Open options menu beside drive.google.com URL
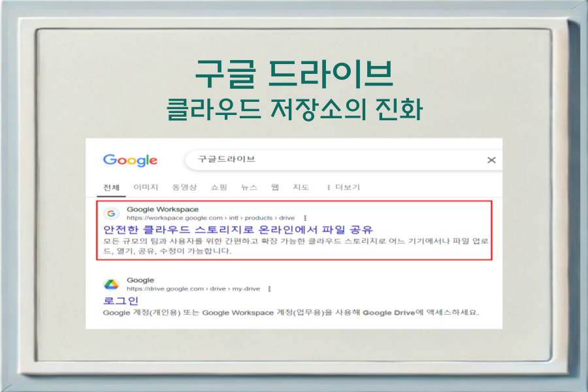 tap(269, 289)
